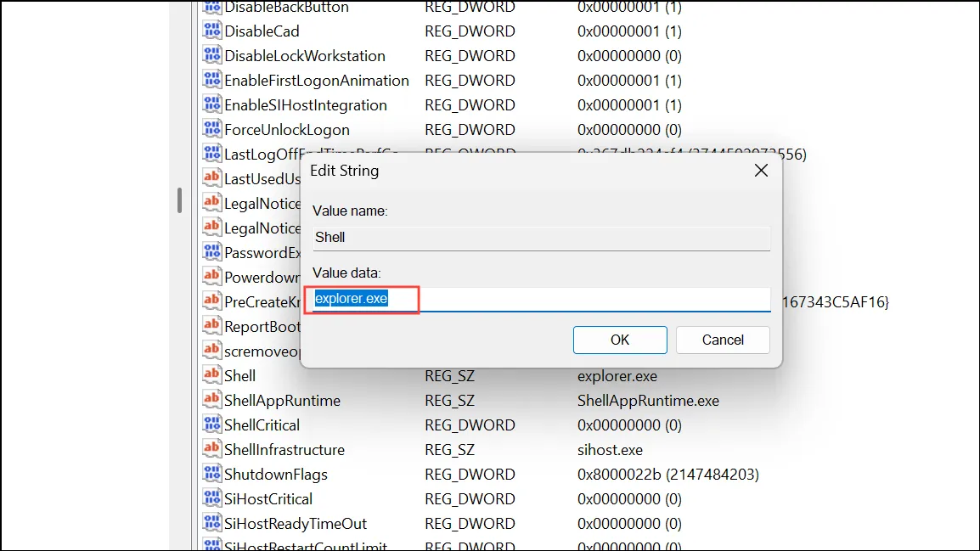The width and height of the screenshot is (980, 551).
Task: Click the data value of DisableLockWorkstation
Action: pyautogui.click(x=629, y=55)
